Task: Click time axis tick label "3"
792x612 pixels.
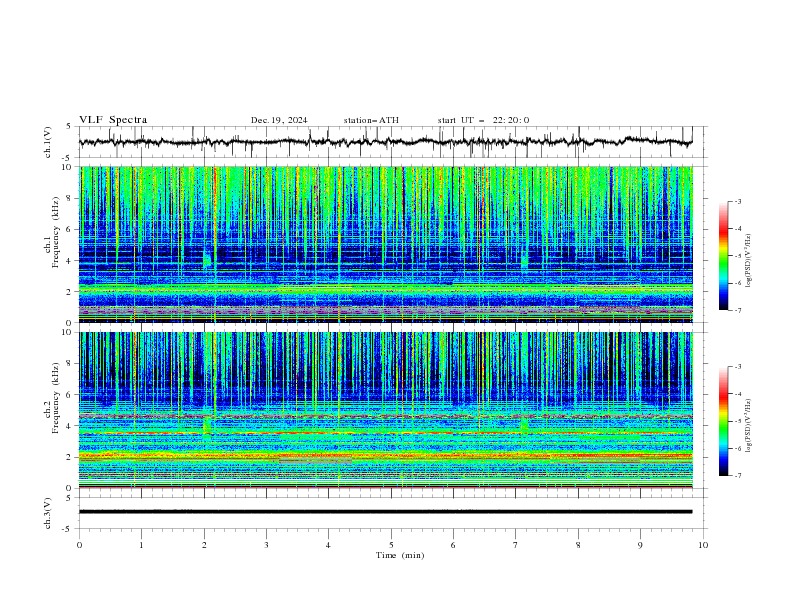Action: pyautogui.click(x=266, y=545)
